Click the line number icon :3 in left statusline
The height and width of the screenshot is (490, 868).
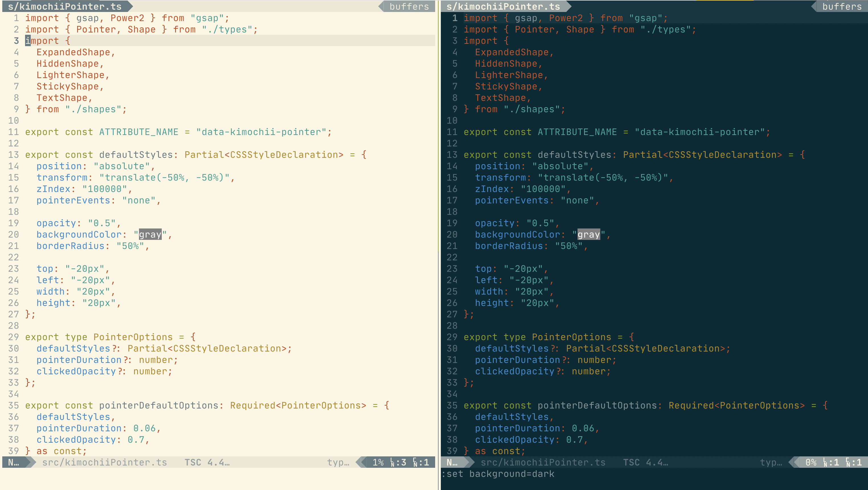coord(398,462)
